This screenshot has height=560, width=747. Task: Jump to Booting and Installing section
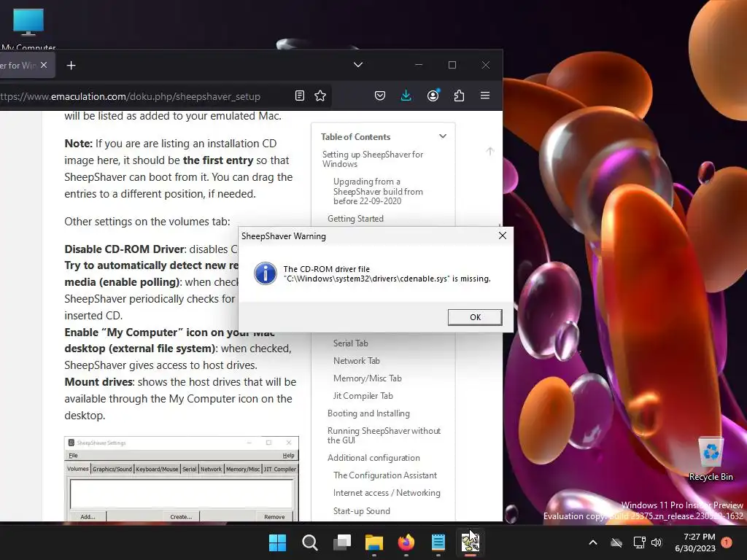pyautogui.click(x=368, y=413)
